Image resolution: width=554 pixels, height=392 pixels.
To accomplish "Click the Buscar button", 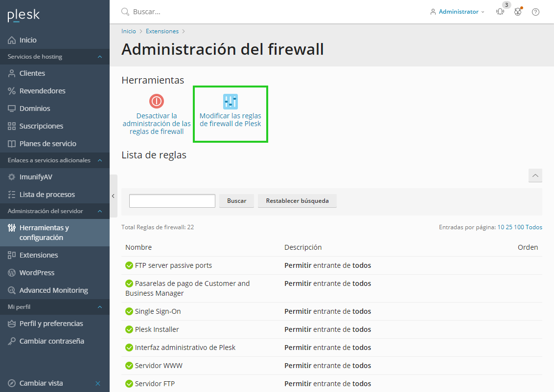I will point(237,201).
